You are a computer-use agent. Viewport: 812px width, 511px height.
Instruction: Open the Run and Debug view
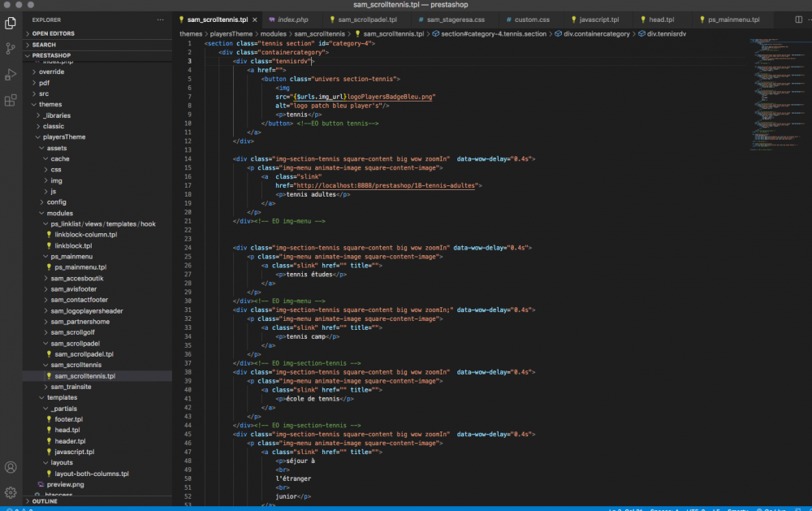(11, 74)
